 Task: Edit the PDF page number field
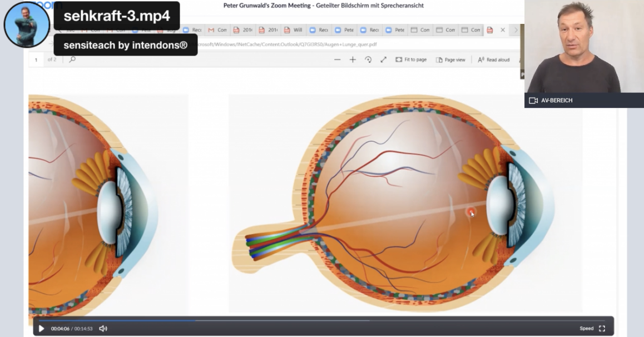tap(36, 60)
